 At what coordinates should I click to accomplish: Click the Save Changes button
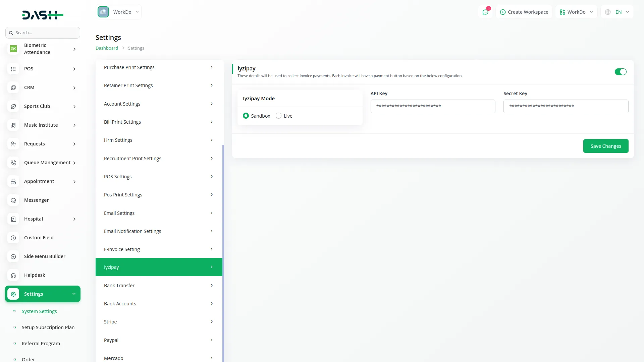click(605, 146)
